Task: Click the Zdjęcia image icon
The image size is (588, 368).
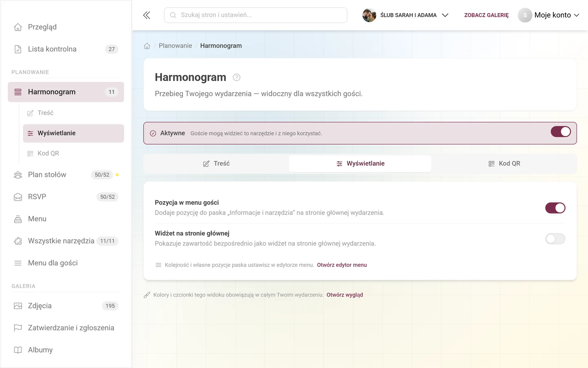Action: pos(18,306)
